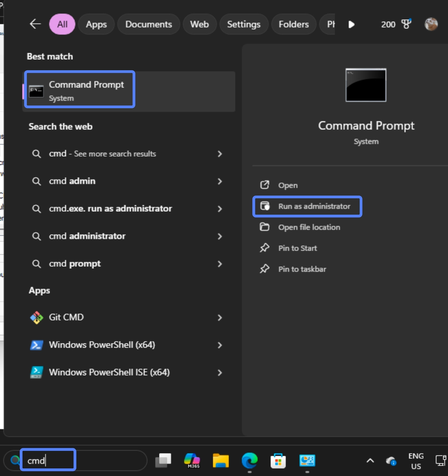Select the Settings filter tab
This screenshot has height=476, width=448.
pyautogui.click(x=244, y=24)
